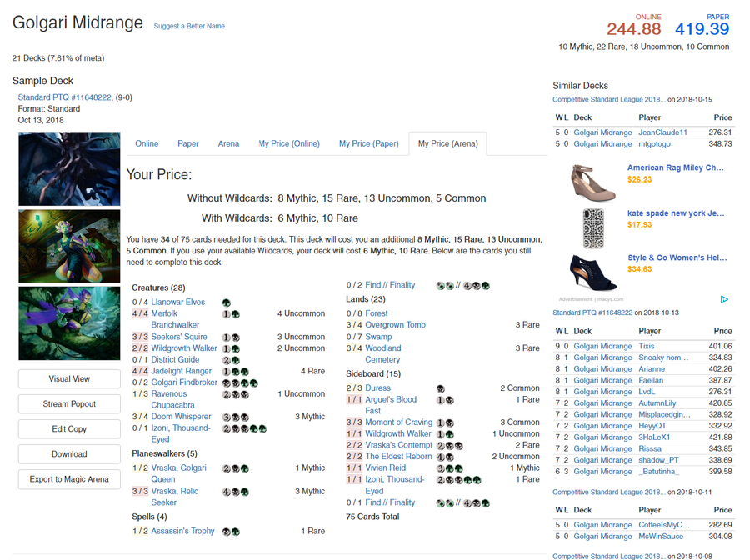The width and height of the screenshot is (750, 560).
Task: Click the kate spade phone case ad image
Action: 593,228
